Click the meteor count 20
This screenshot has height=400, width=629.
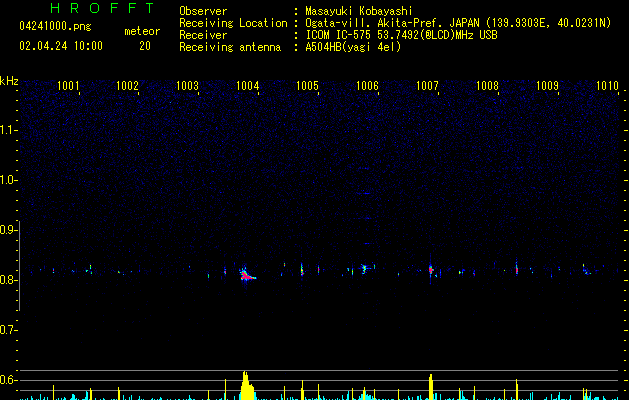[145, 46]
